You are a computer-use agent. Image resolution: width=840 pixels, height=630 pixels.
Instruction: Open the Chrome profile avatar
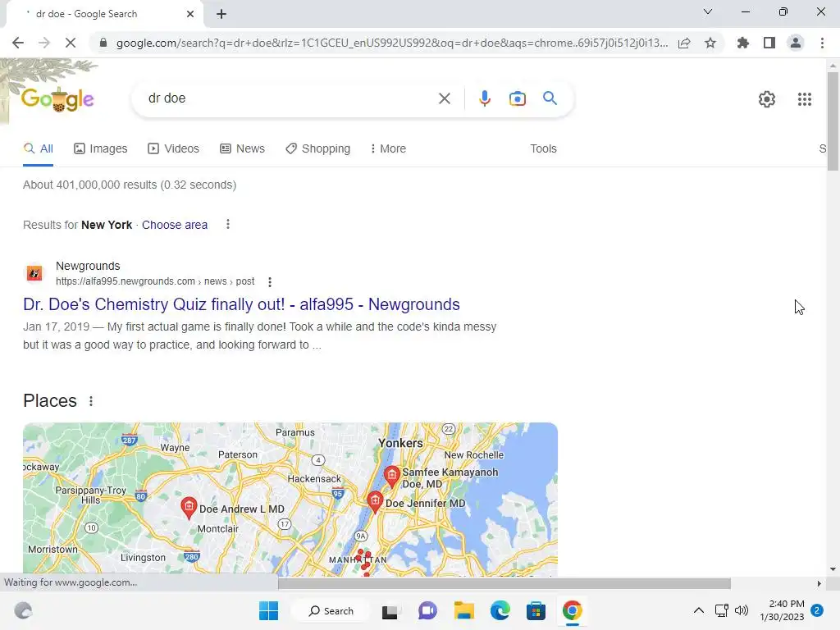point(796,43)
